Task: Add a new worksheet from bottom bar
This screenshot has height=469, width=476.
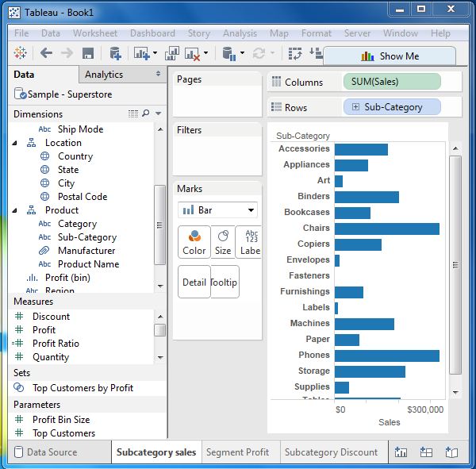Action: [401, 452]
